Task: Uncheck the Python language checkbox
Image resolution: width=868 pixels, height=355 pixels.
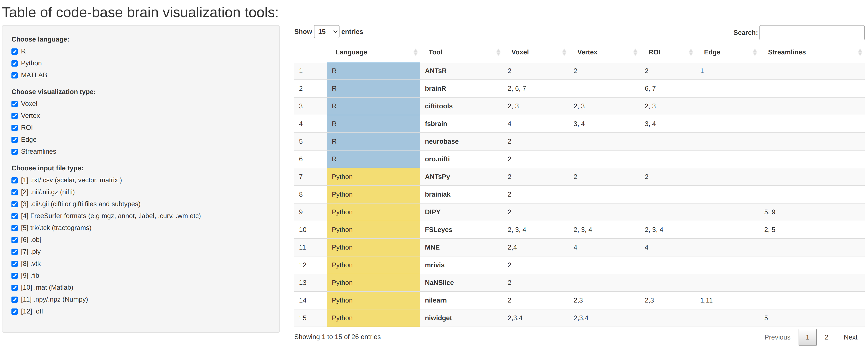Action: click(x=15, y=63)
